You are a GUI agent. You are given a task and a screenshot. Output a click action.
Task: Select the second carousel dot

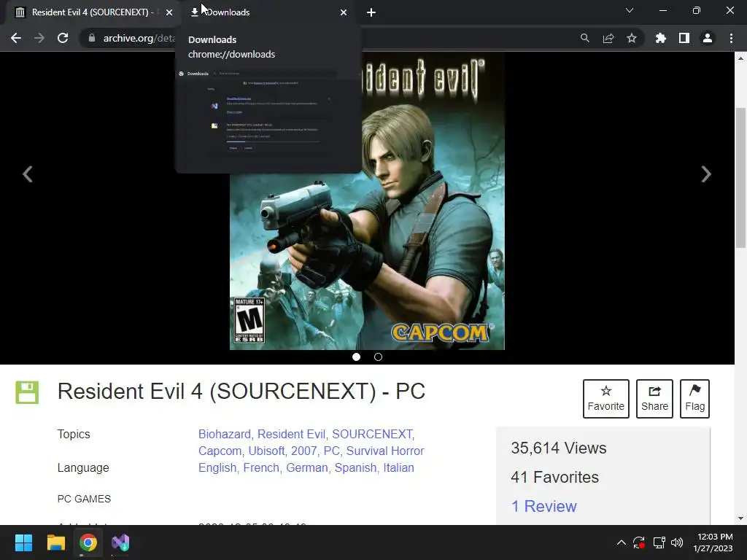[379, 357]
